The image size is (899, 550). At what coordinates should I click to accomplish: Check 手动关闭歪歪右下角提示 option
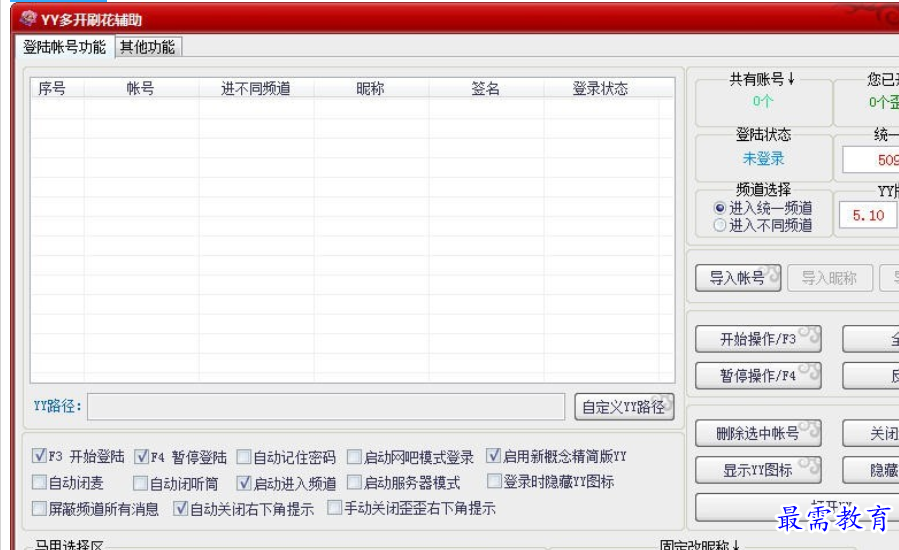pos(335,507)
